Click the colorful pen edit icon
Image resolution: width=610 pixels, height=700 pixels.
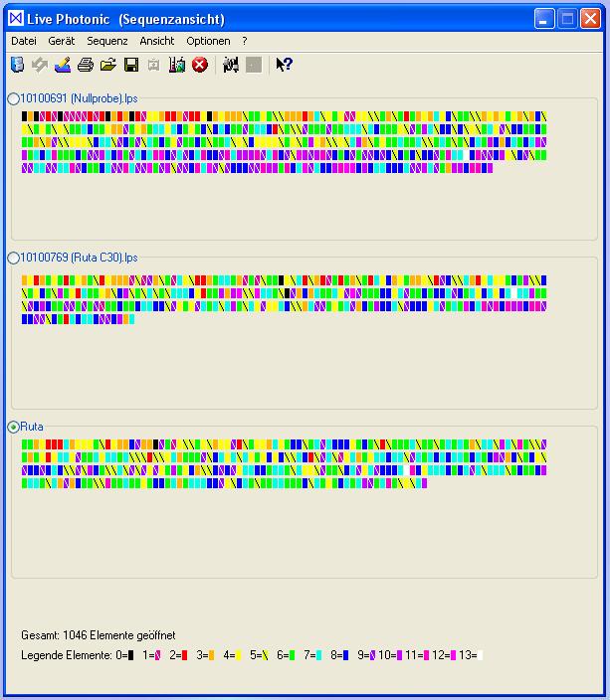(x=63, y=65)
